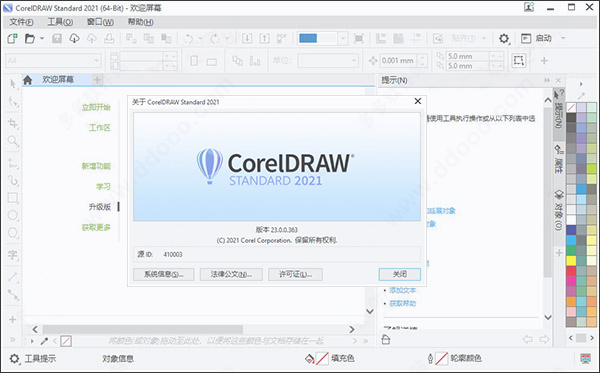The width and height of the screenshot is (600, 373).
Task: Click the cloud download icon
Action: click(x=74, y=38)
